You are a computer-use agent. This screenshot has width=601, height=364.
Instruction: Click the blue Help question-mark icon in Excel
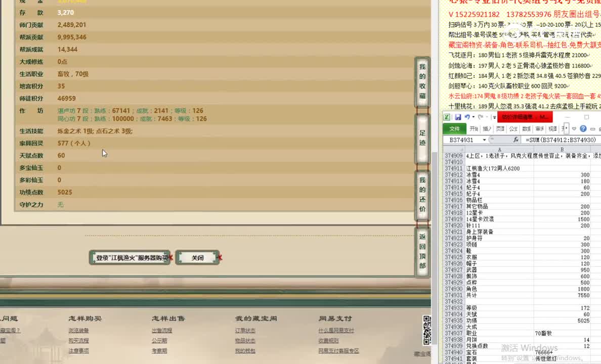tap(582, 128)
